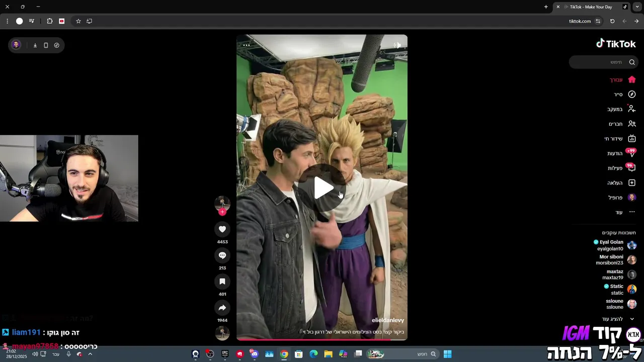
Task: Open the Explore compass item
Action: (625, 95)
